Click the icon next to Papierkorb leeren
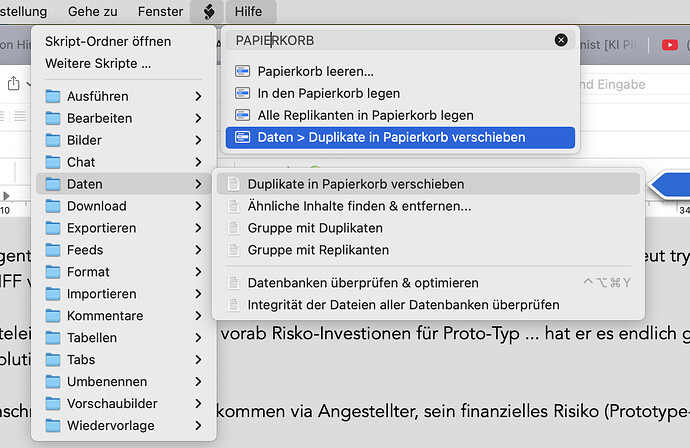 pyautogui.click(x=242, y=72)
